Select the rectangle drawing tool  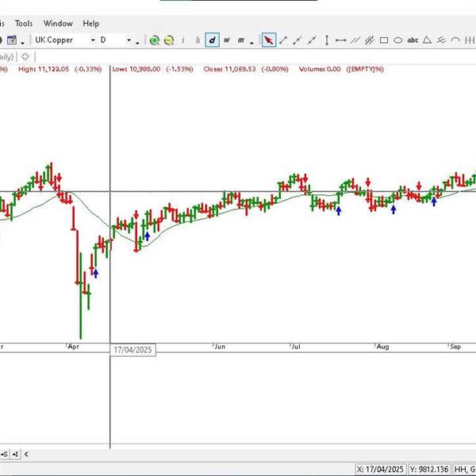(384, 40)
